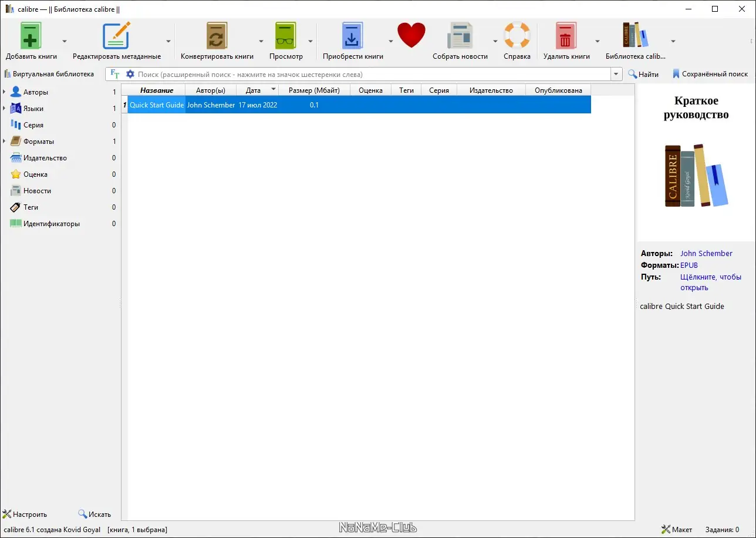Screen dimensions: 756x538
Task: Sort books by the Author(s) column header
Action: click(x=211, y=90)
